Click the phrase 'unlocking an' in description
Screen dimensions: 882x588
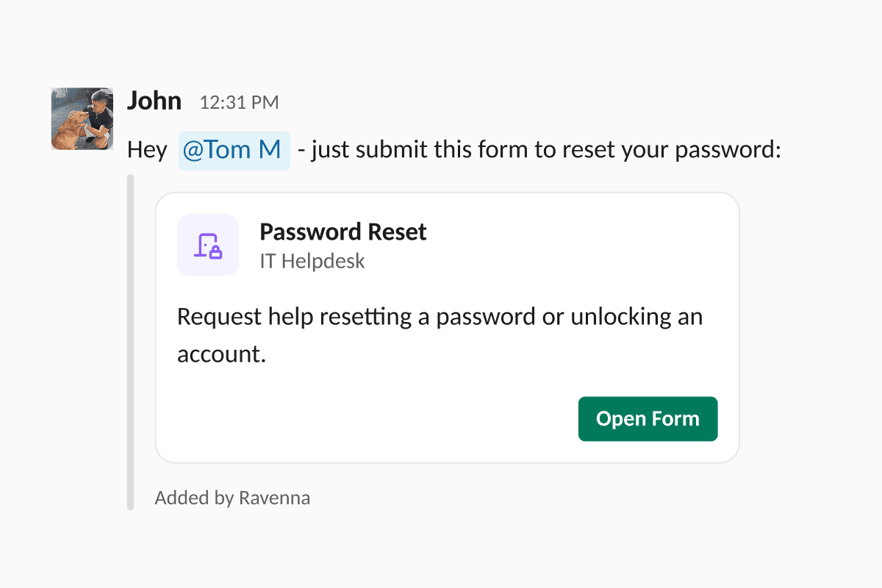pos(637,317)
